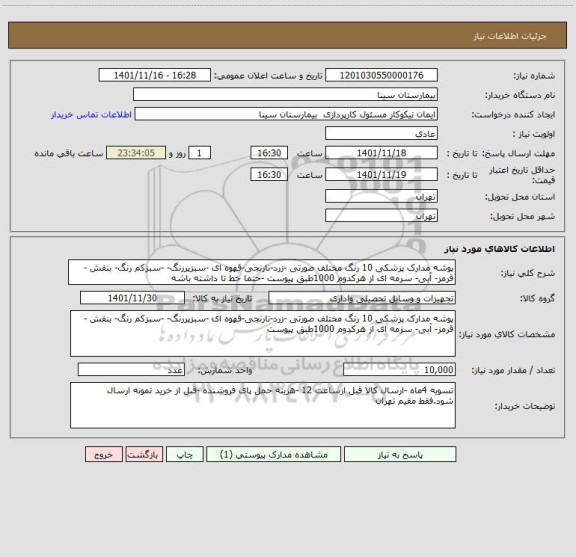
Task: Click the خروج exit button
Action: [104, 454]
